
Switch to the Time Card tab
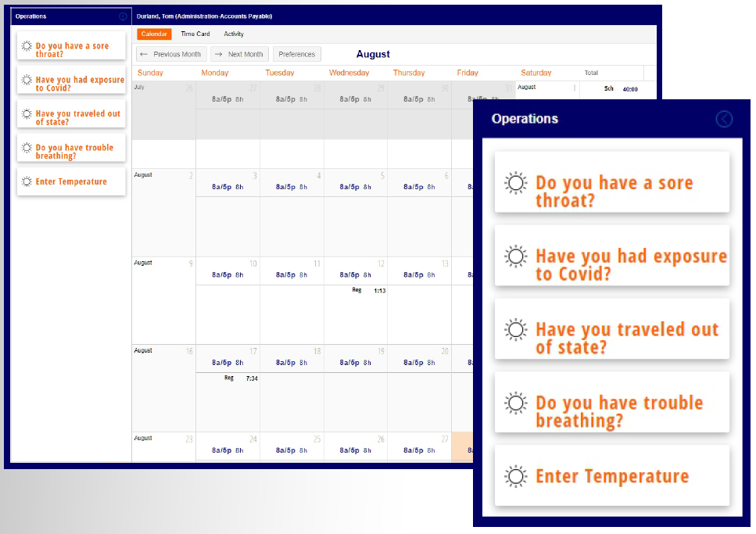(x=195, y=34)
